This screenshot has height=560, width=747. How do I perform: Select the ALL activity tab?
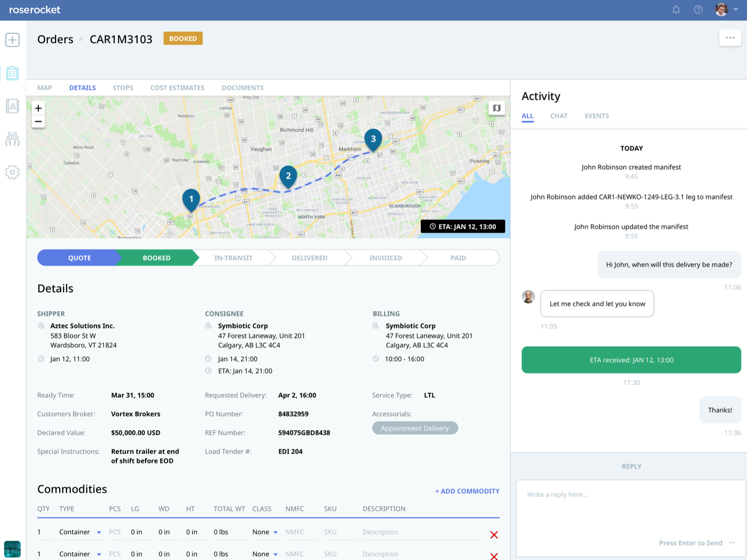pyautogui.click(x=528, y=116)
